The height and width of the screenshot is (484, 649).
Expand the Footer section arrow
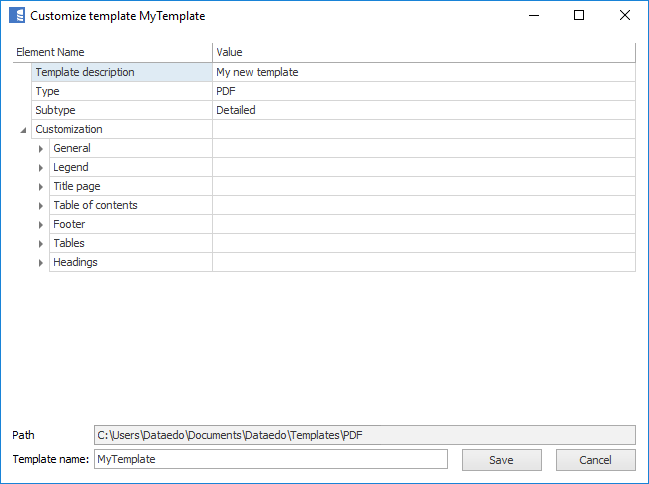click(x=41, y=225)
